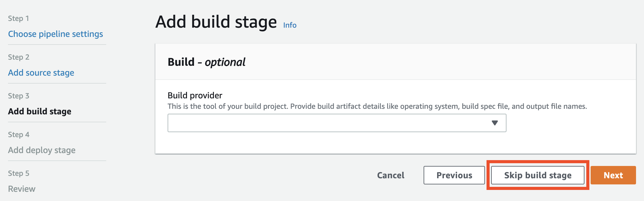Click the Build provider field label

coord(195,95)
